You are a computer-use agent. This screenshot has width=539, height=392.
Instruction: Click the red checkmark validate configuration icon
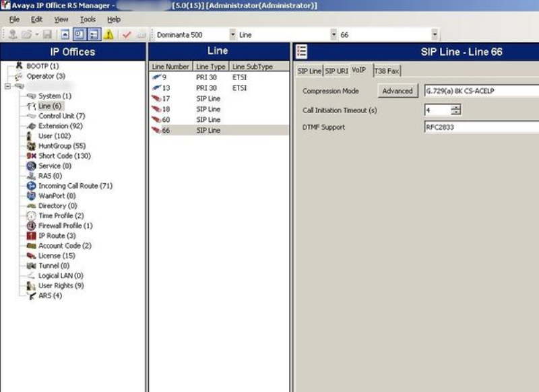[x=127, y=35]
